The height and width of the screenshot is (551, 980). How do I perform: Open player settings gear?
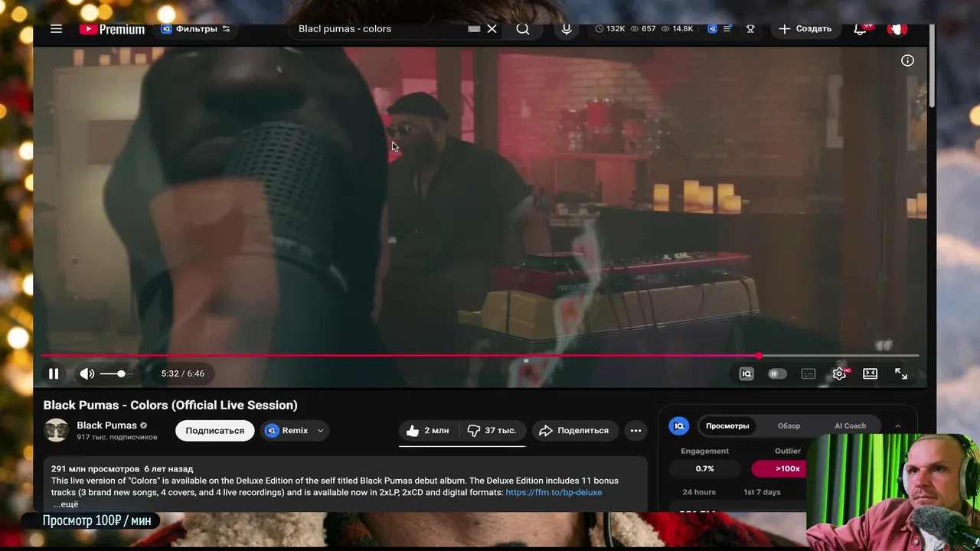pyautogui.click(x=840, y=373)
